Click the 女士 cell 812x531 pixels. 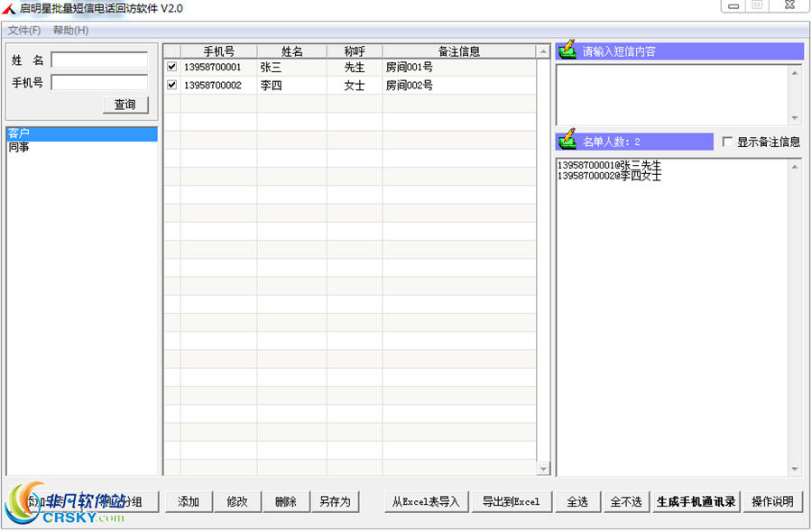(x=355, y=85)
